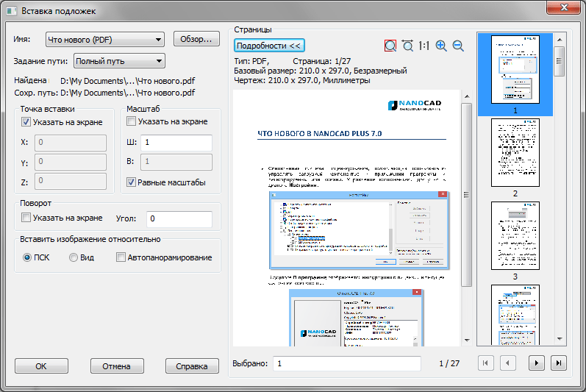The width and height of the screenshot is (586, 392).
Task: Go to the previous page
Action: tap(507, 363)
